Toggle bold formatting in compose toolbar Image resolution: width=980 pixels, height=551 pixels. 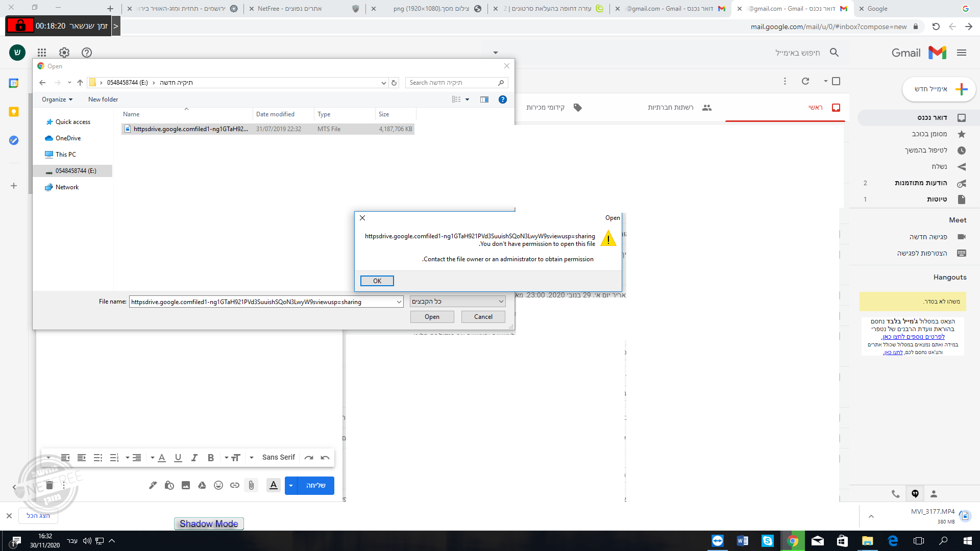tap(210, 458)
